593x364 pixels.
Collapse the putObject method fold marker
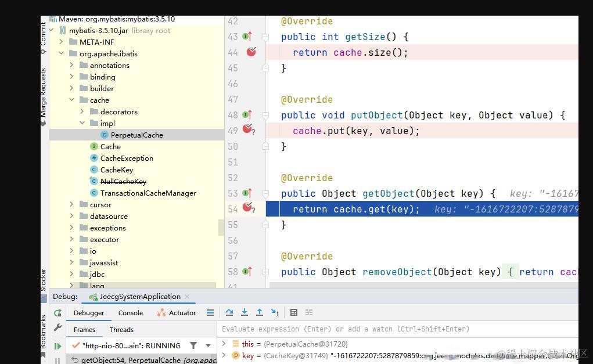(x=266, y=116)
